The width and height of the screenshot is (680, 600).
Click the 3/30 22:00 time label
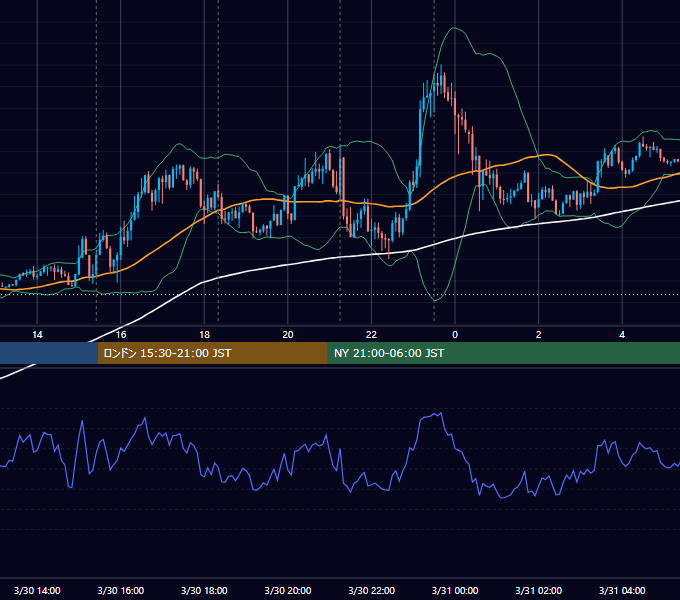click(x=372, y=590)
